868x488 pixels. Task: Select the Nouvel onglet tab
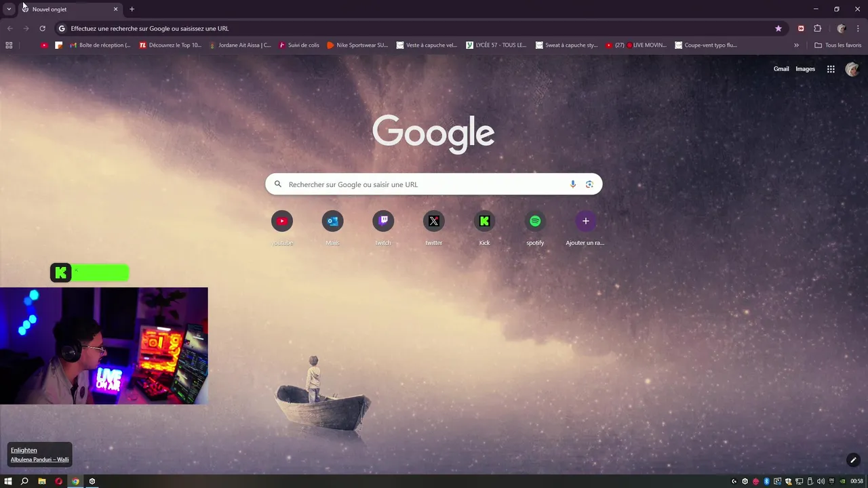[x=70, y=9]
